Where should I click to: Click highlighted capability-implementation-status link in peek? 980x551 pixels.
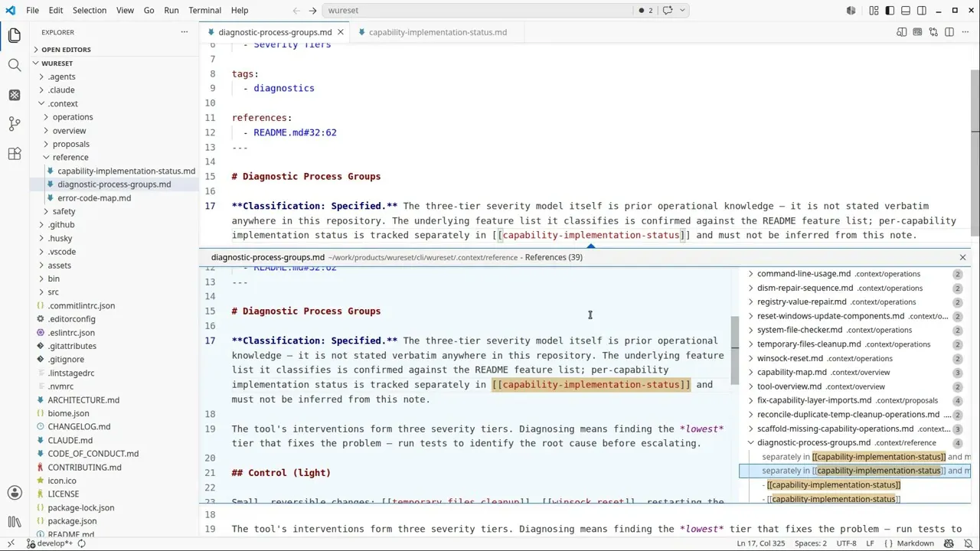click(x=591, y=384)
